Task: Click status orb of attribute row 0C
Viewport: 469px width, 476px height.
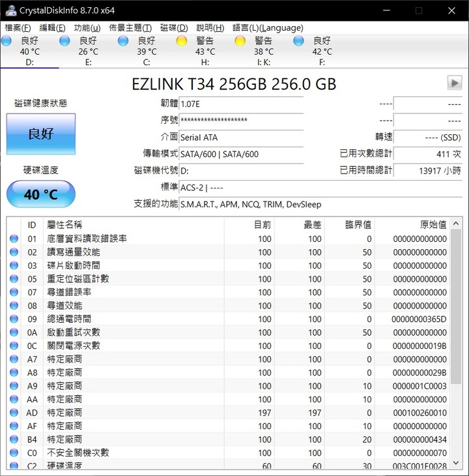Action: 14,346
